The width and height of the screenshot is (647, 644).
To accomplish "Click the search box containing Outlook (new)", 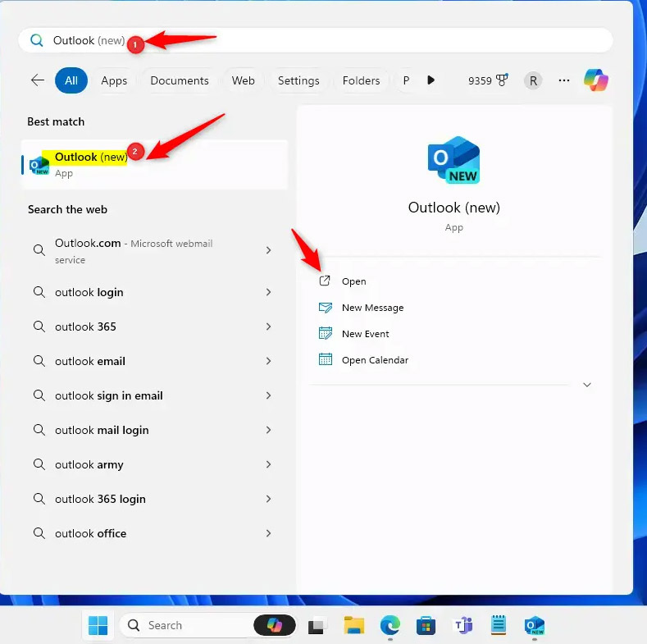I will click(x=315, y=40).
